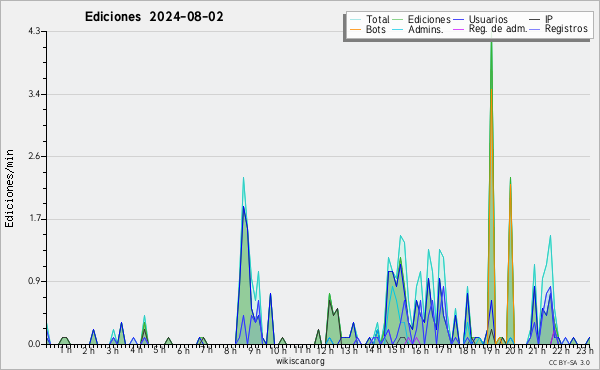Click the '13 h' x-axis label
600x370 pixels.
(349, 351)
